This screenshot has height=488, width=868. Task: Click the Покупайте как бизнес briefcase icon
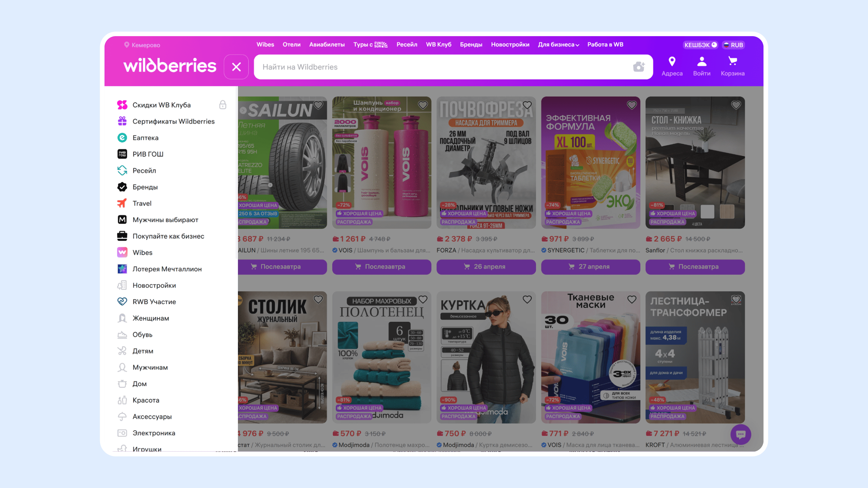[122, 236]
